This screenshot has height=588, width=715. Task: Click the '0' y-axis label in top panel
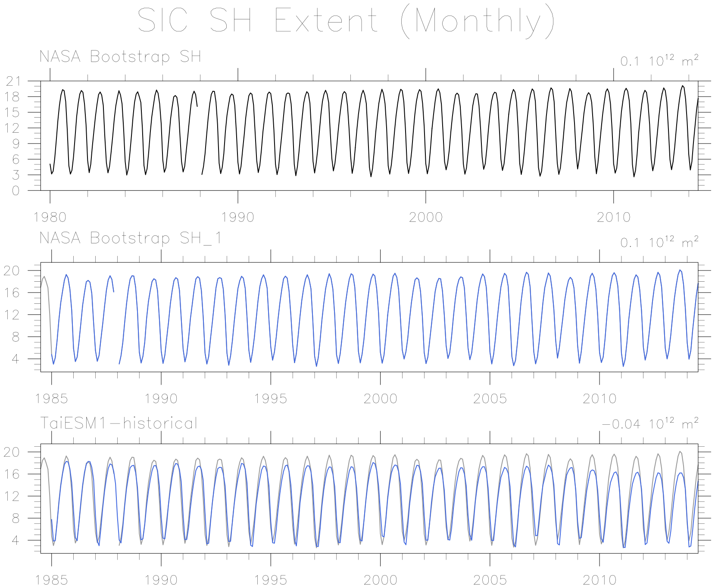[16, 191]
